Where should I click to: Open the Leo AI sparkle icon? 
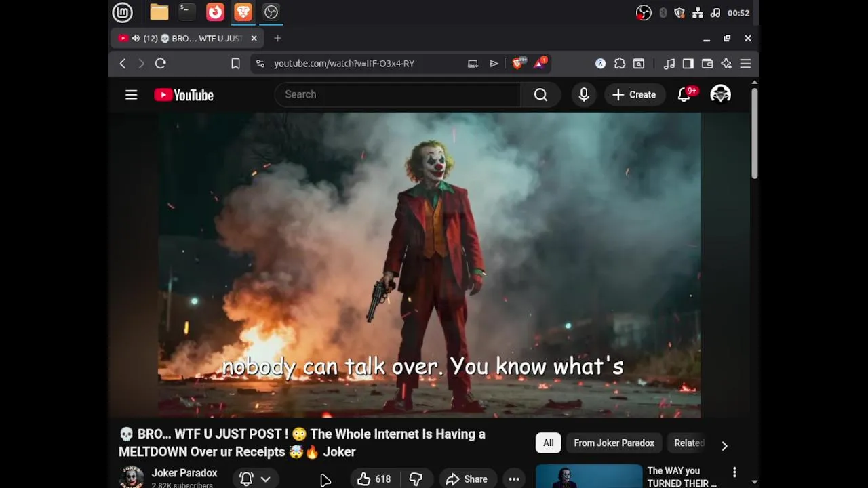[x=726, y=64]
